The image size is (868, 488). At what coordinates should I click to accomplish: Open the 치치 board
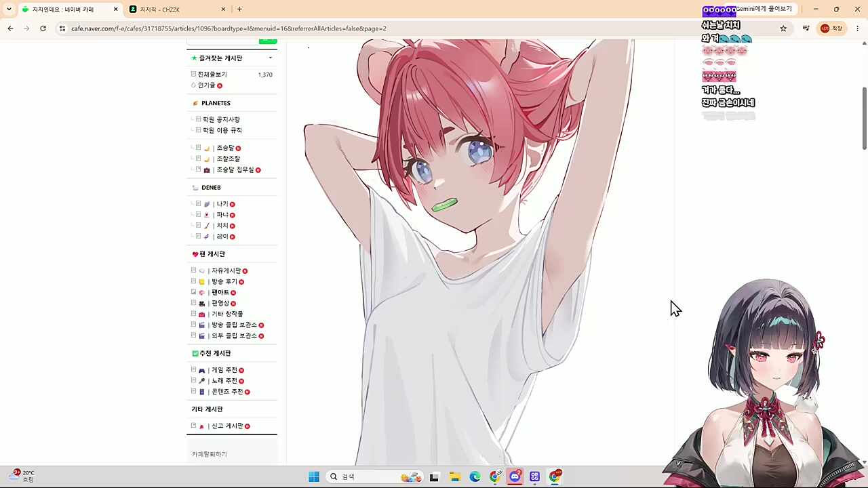pos(222,226)
